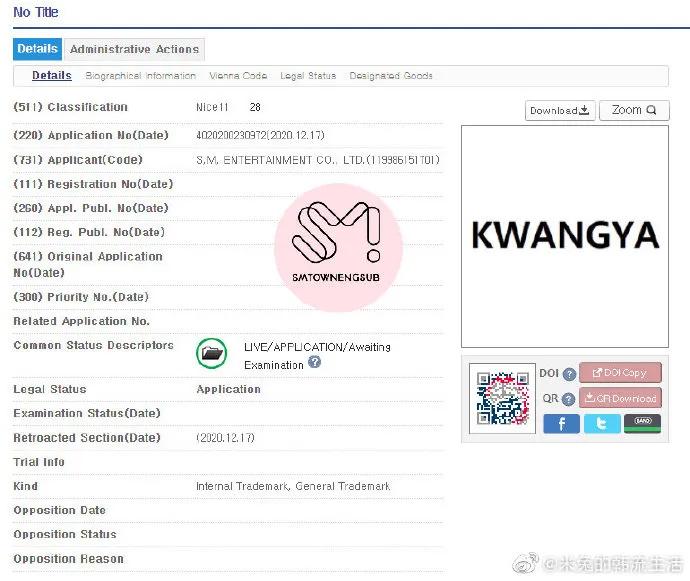Download the trademark image

tap(560, 110)
